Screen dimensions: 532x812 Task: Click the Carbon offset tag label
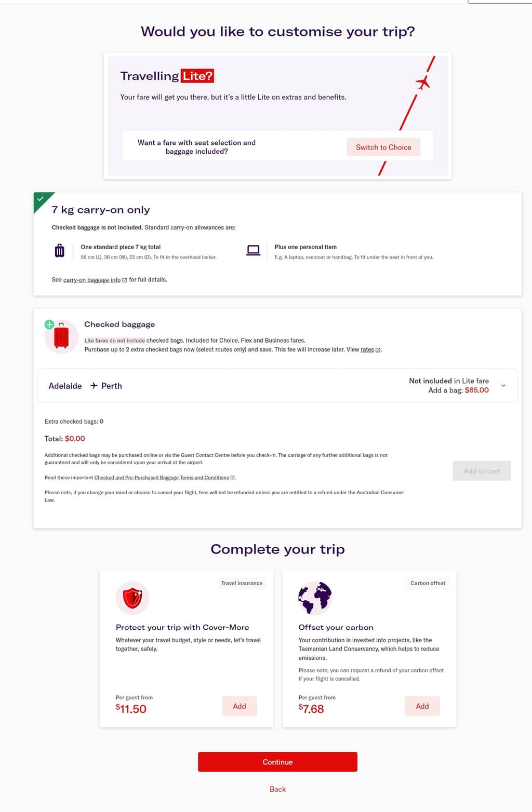(428, 583)
